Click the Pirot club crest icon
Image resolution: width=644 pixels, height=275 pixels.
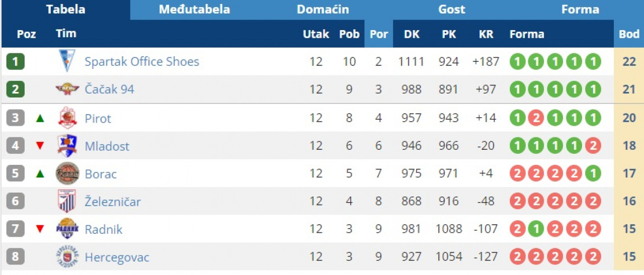coord(67,118)
